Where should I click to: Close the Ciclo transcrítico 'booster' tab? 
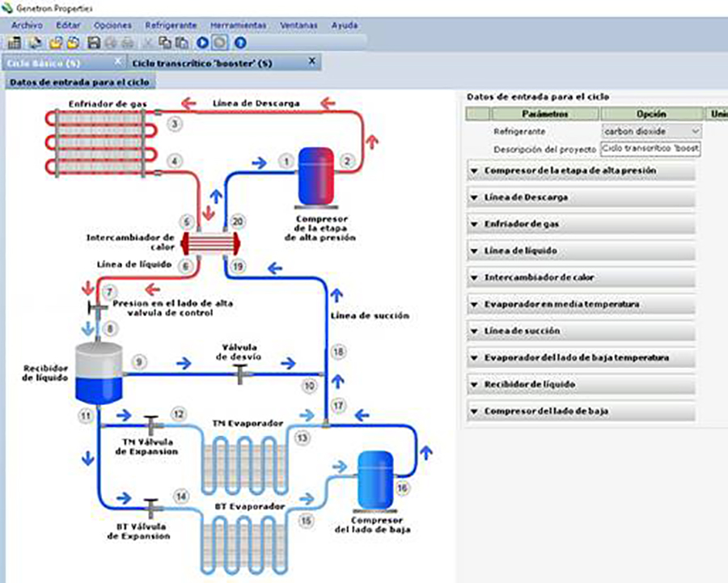pos(311,61)
